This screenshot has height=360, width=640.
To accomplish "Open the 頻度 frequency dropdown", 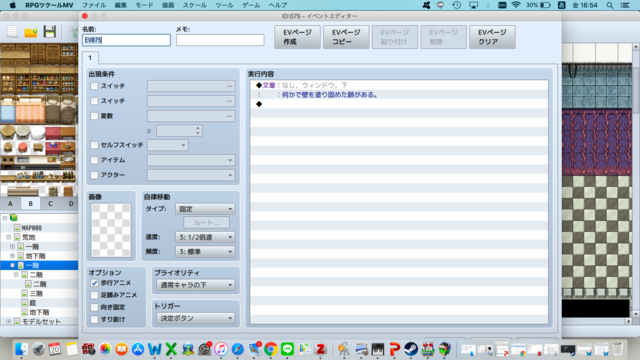I will pos(205,252).
